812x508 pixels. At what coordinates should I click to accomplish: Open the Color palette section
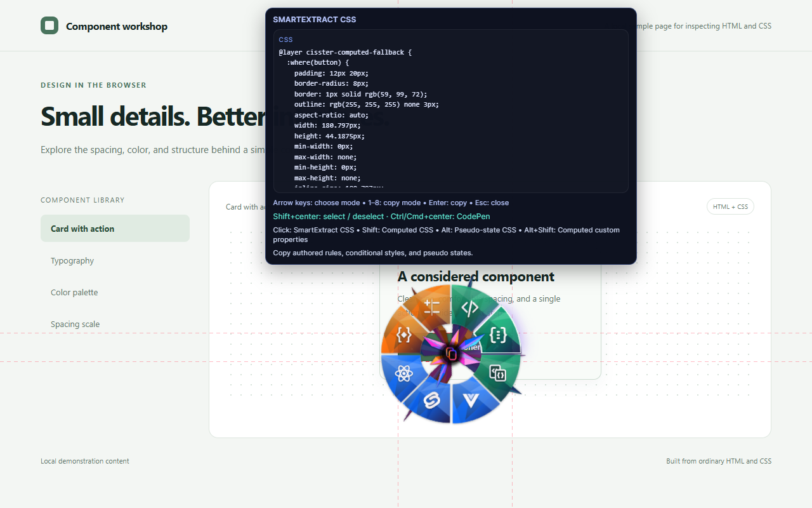tap(115, 292)
